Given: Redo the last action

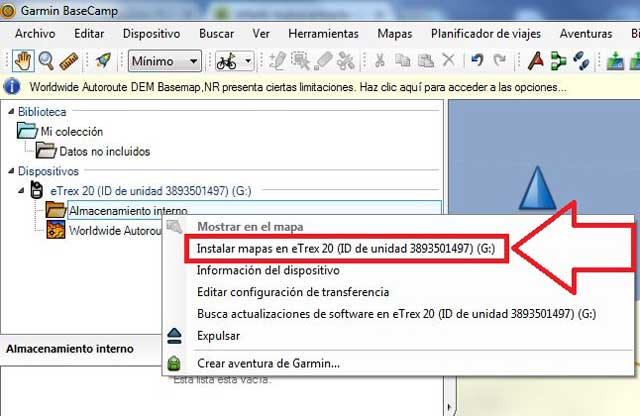Looking at the screenshot, I should [500, 60].
